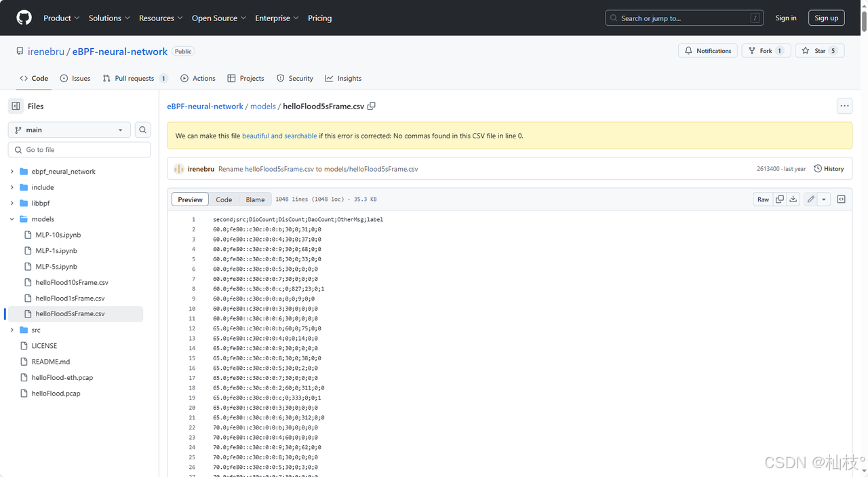Open MLP-1s.ipynb file
The width and height of the screenshot is (868, 477).
pyautogui.click(x=56, y=251)
